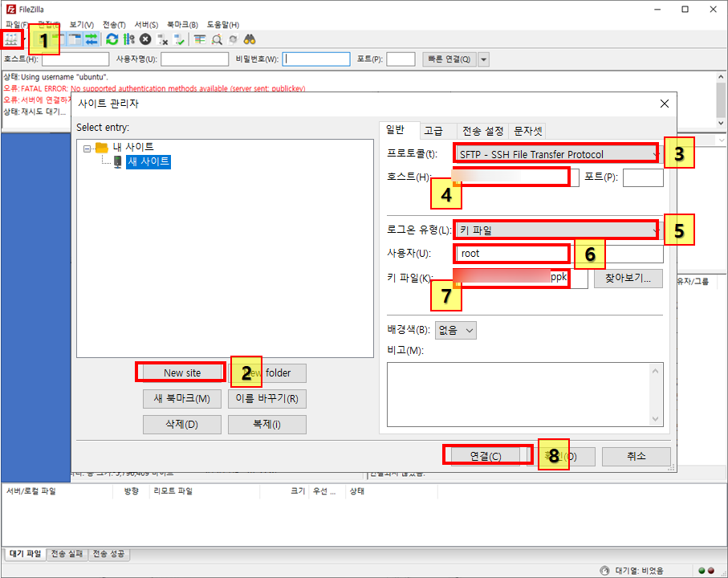728x578 pixels.
Task: Click the 삭제(D) button
Action: pos(182,425)
